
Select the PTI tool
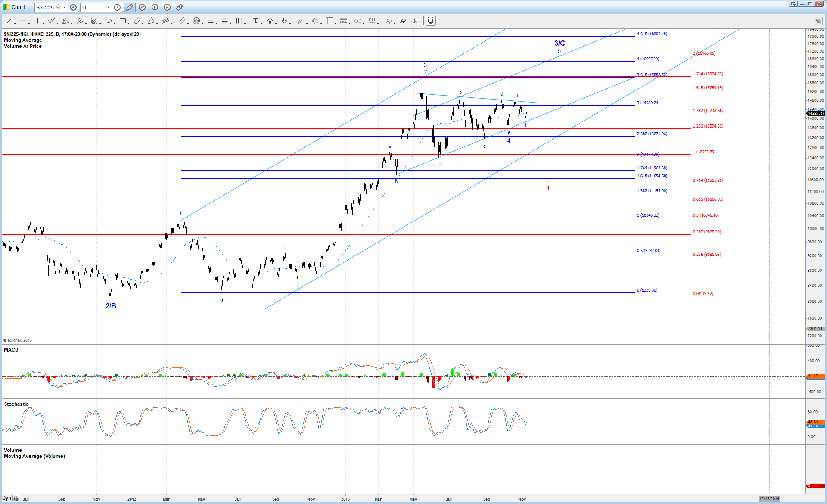coord(372,21)
